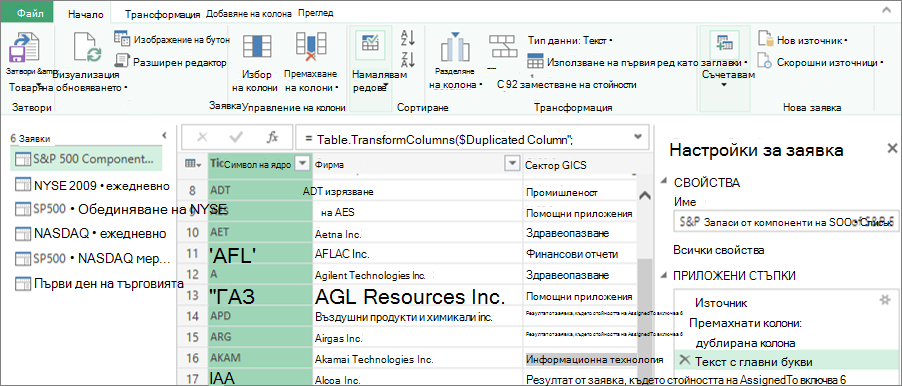The image size is (902, 386).
Task: Click the Split Column (Разделяне на колона) icon
Action: 455,47
